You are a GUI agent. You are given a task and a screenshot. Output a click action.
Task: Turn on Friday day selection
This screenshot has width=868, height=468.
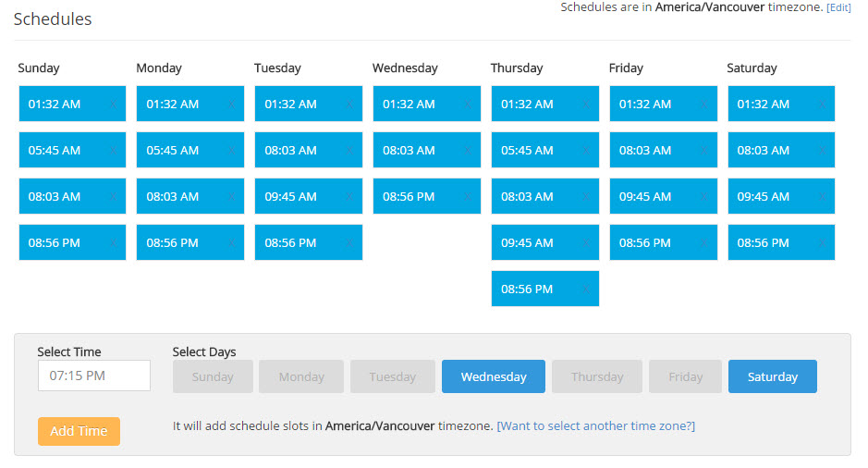click(686, 376)
